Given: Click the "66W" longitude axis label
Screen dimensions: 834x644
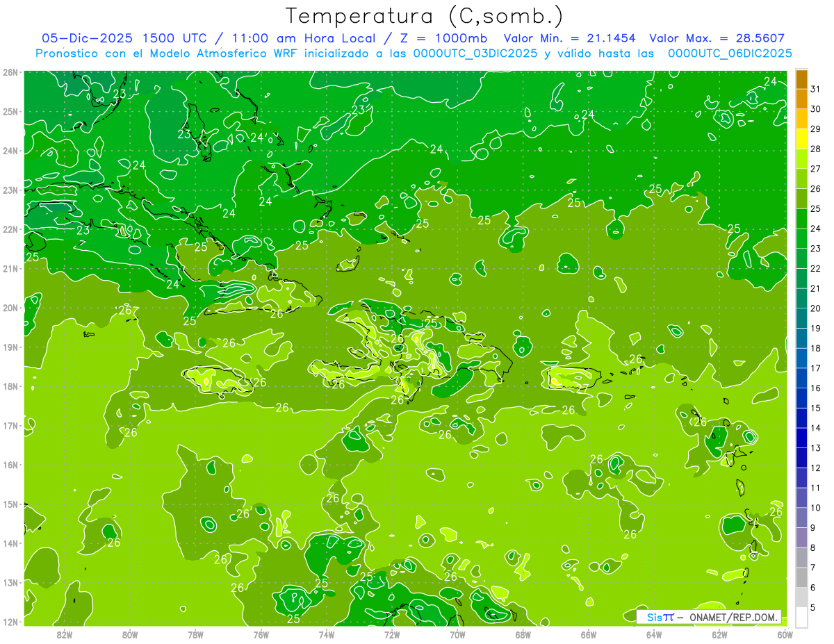Looking at the screenshot, I should click(x=589, y=634).
